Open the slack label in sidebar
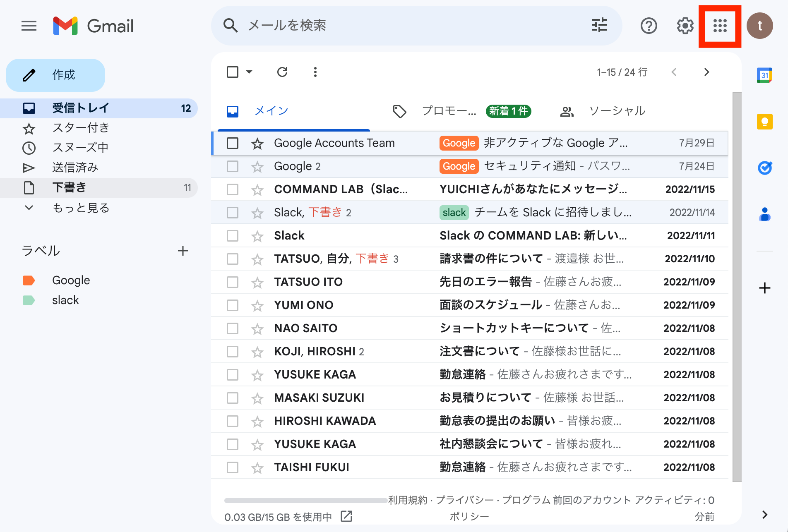Viewport: 788px width, 532px height. (x=65, y=300)
